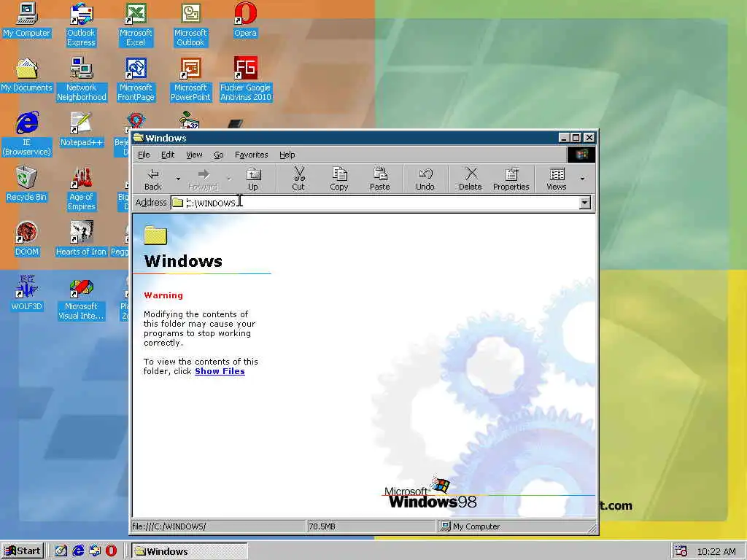
Task: Go back with the Back toolbar button
Action: coord(153,179)
